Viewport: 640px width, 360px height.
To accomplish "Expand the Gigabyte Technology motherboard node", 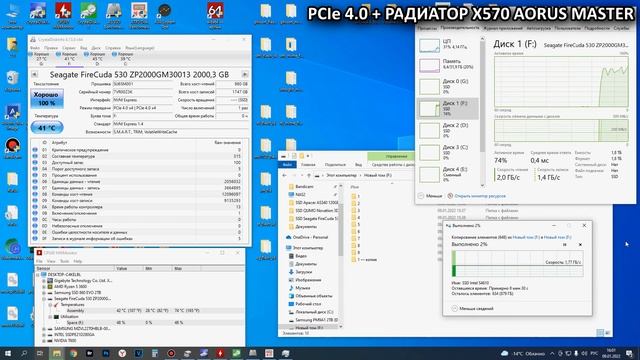I will click(x=44, y=281).
